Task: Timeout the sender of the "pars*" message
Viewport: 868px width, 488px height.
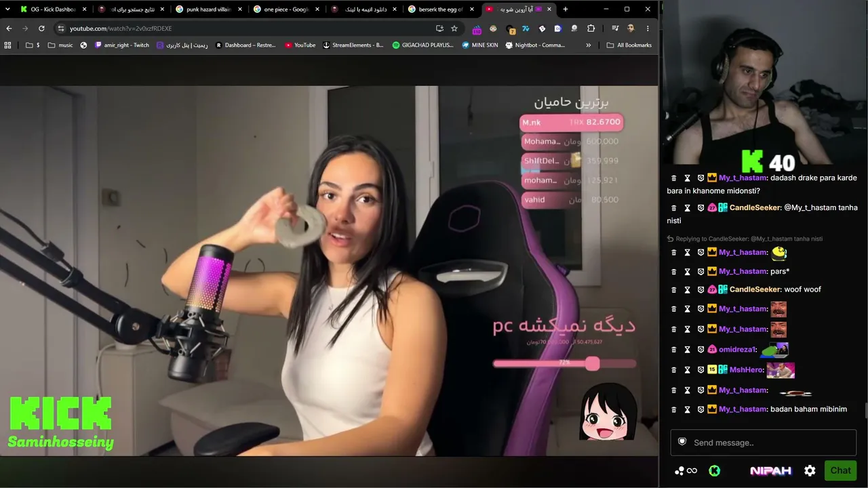Action: pos(687,272)
